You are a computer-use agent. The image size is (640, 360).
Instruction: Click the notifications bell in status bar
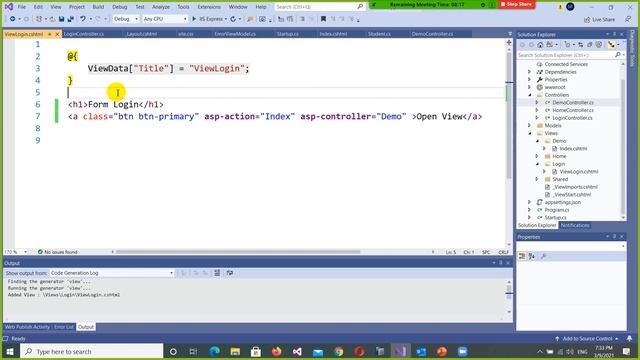[x=629, y=338]
